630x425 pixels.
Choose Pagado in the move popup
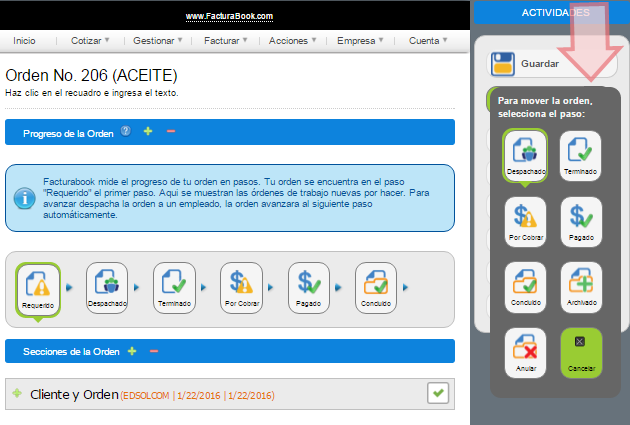581,222
